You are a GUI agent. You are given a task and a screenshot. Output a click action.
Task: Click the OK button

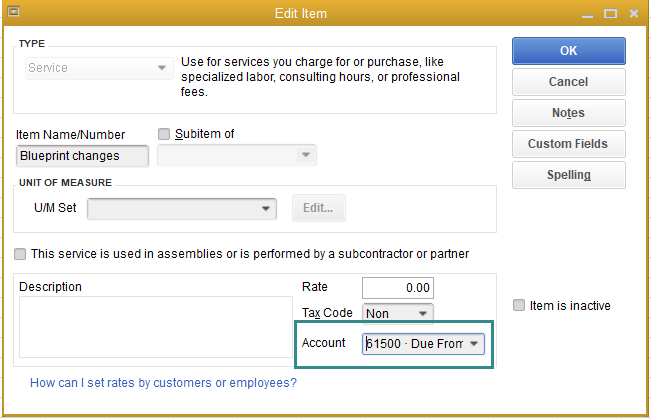click(x=568, y=51)
